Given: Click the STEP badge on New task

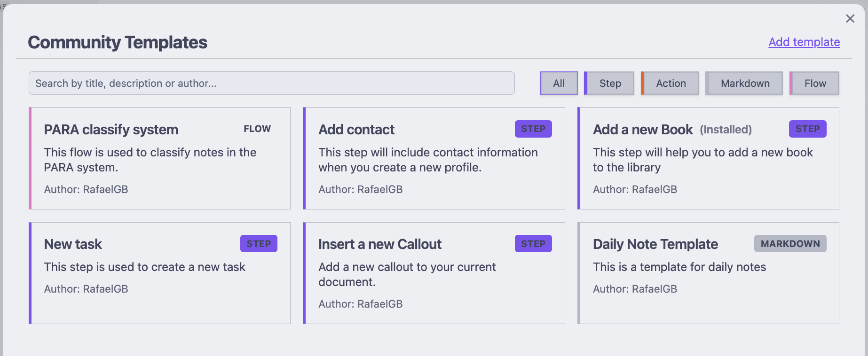Looking at the screenshot, I should 259,244.
